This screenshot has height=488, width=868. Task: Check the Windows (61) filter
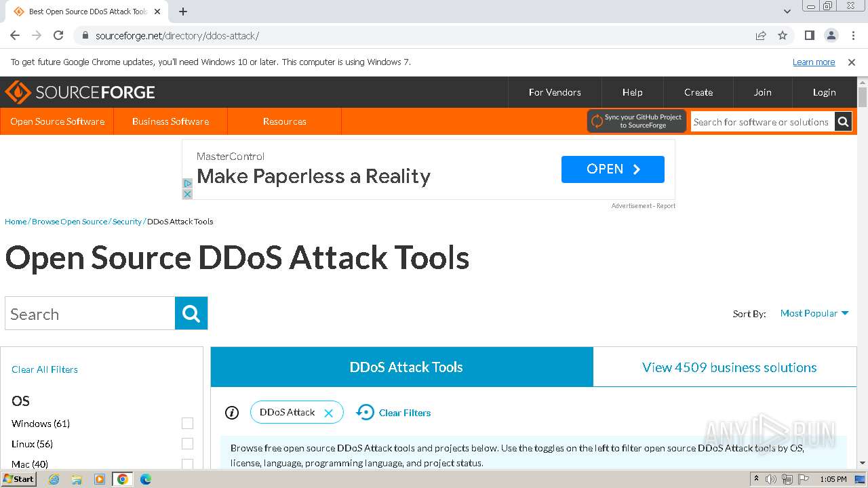(x=187, y=424)
